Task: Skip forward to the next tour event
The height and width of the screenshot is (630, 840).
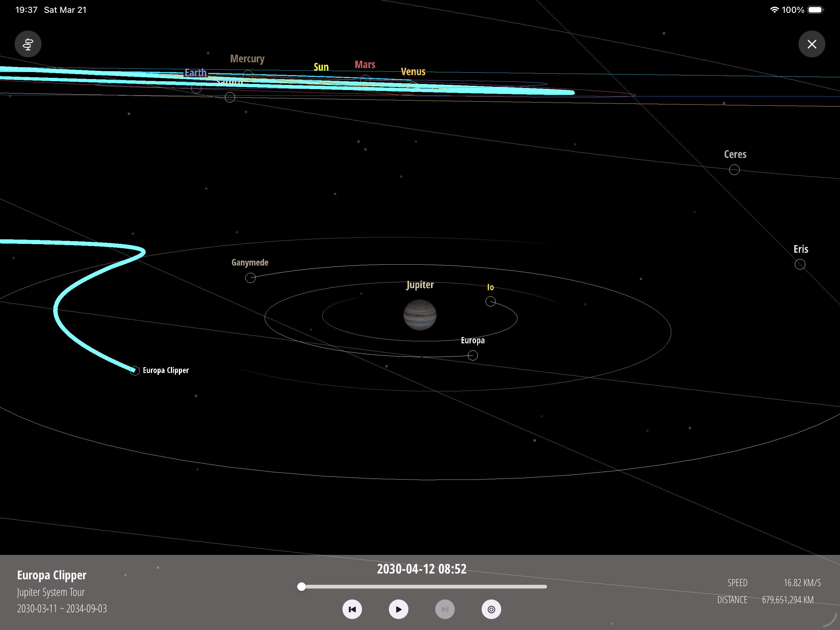Action: [445, 610]
